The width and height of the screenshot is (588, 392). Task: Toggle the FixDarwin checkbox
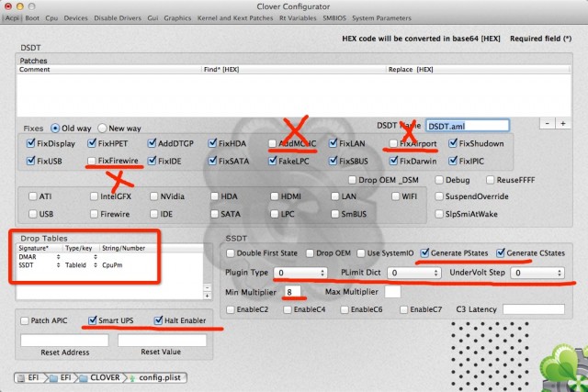point(393,161)
